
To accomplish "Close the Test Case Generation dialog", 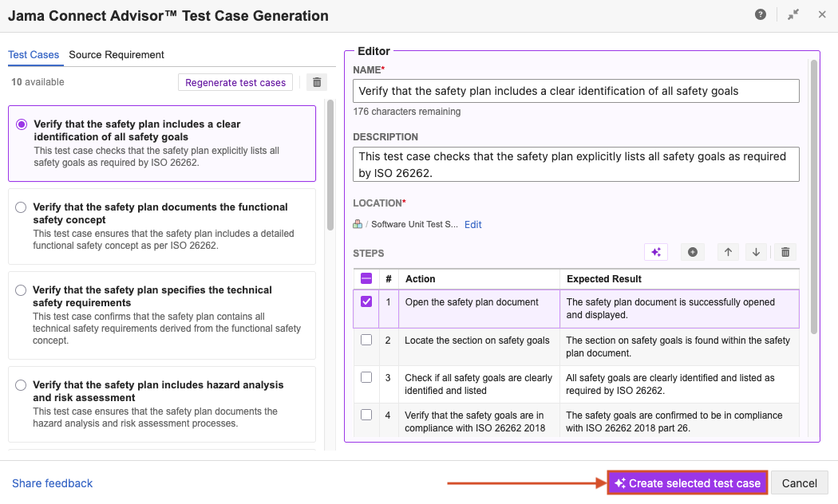I will tap(822, 14).
